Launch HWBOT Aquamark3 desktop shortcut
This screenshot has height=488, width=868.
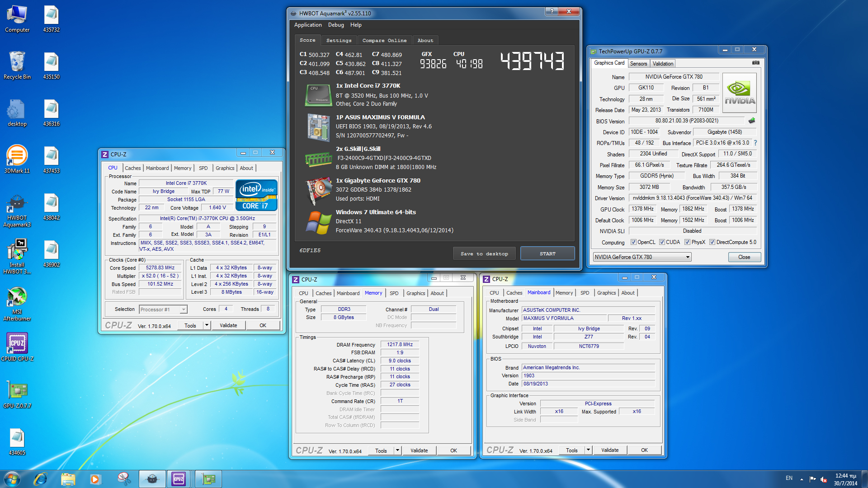click(17, 210)
